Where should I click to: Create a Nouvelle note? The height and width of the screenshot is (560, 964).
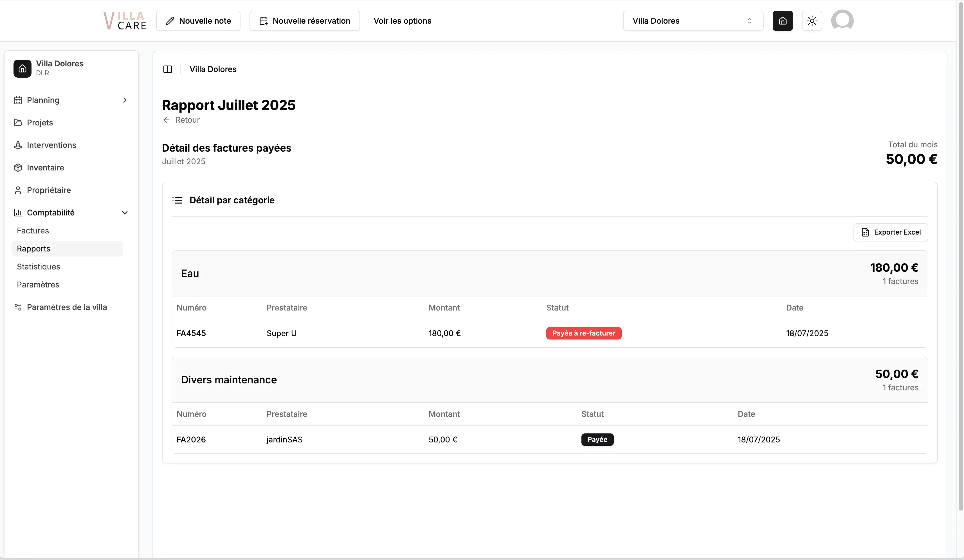198,21
